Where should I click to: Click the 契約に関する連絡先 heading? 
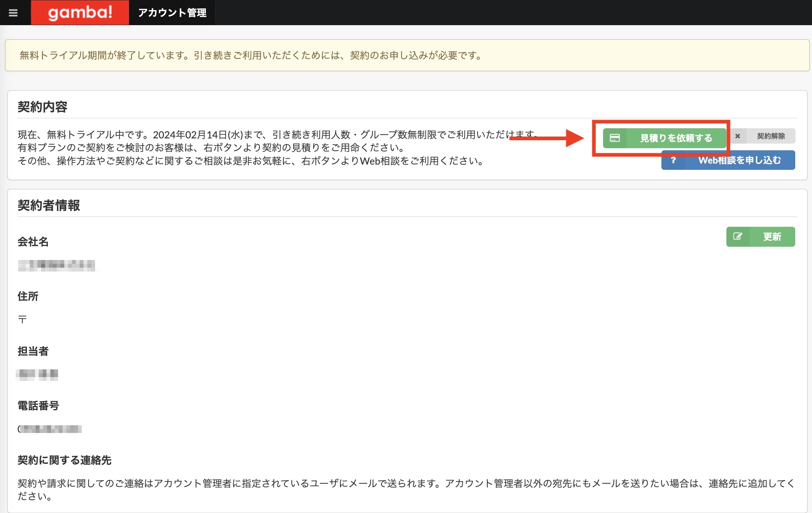64,460
